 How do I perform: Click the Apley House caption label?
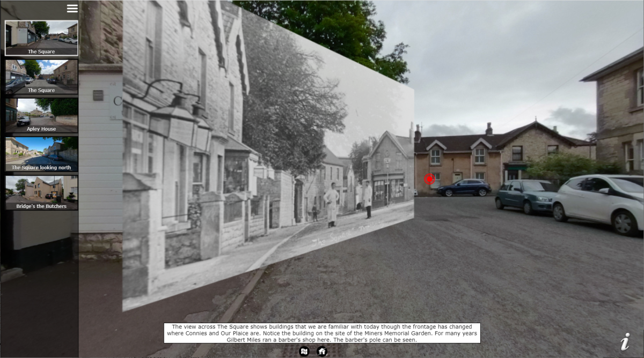41,129
